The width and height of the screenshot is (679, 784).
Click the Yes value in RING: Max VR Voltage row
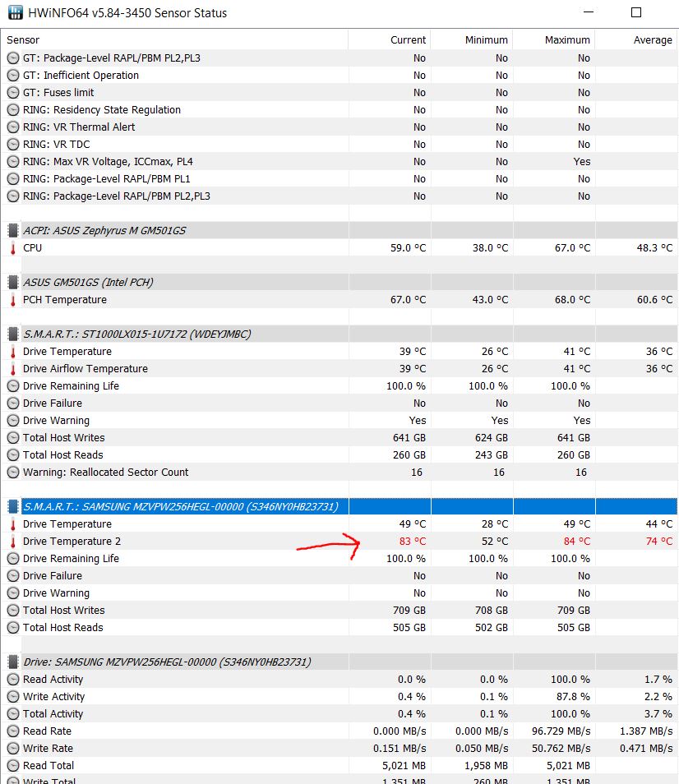point(582,162)
